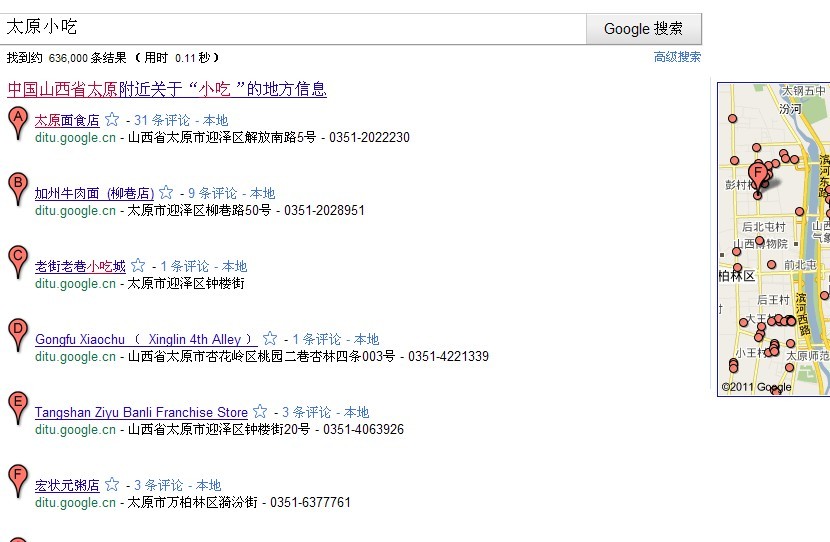
Task: Click the 636,000 条结果 result count text
Action: (x=88, y=58)
